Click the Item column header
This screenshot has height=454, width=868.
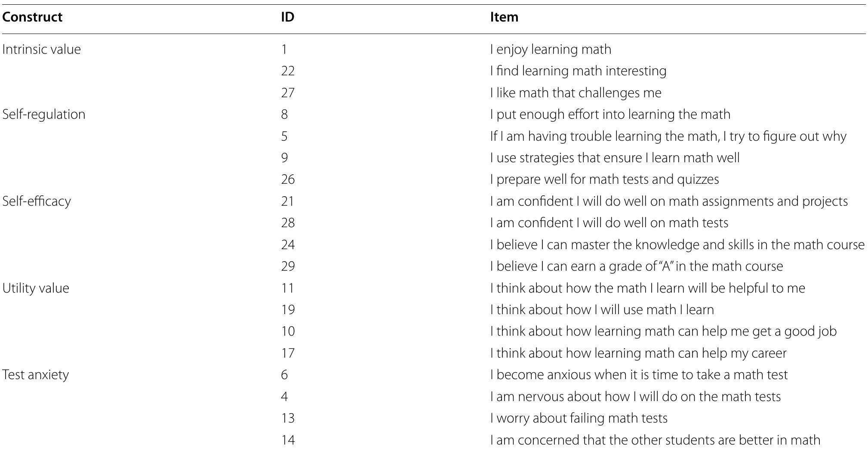(x=504, y=17)
